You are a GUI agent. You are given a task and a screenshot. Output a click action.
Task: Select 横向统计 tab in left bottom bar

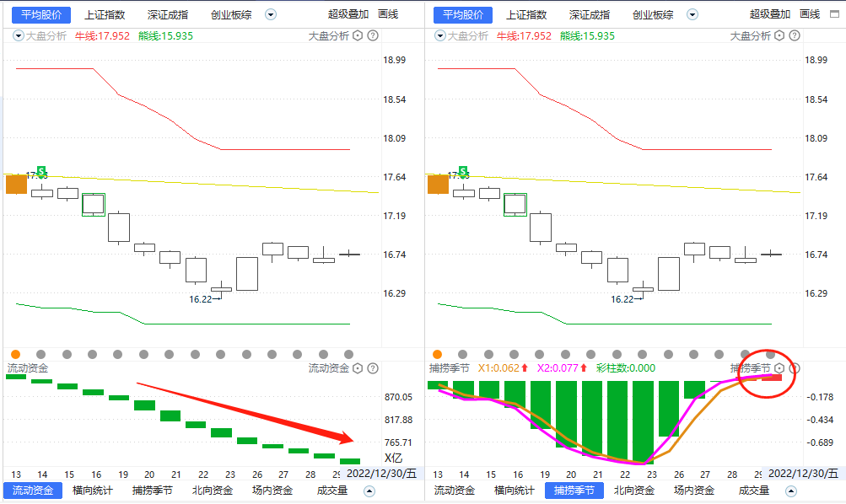(93, 491)
